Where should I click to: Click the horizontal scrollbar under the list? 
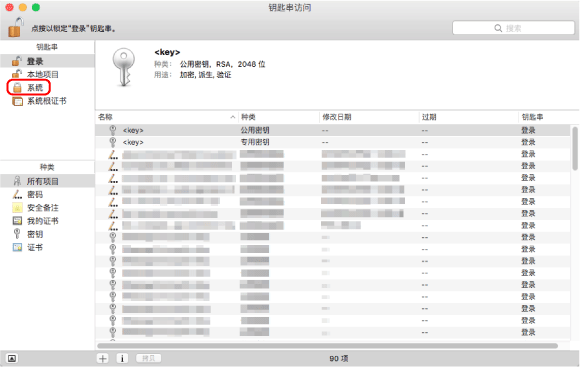[328, 346]
